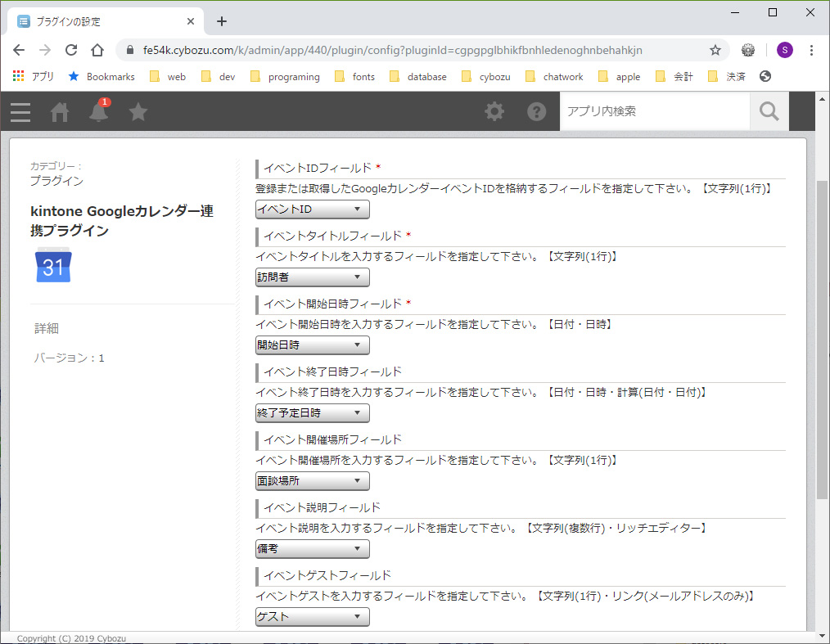Click the カテゴリー： プラグイン label
This screenshot has width=830, height=644.
(56, 173)
